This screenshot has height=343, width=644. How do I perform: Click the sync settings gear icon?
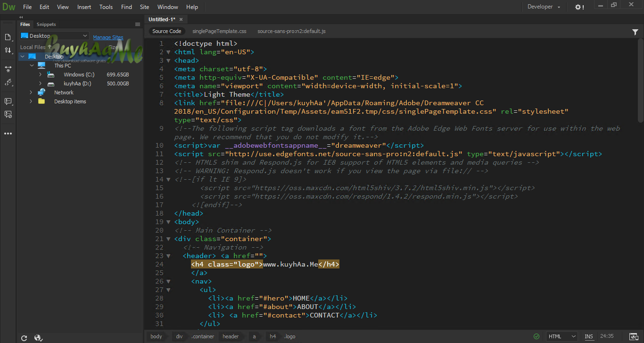(x=579, y=7)
